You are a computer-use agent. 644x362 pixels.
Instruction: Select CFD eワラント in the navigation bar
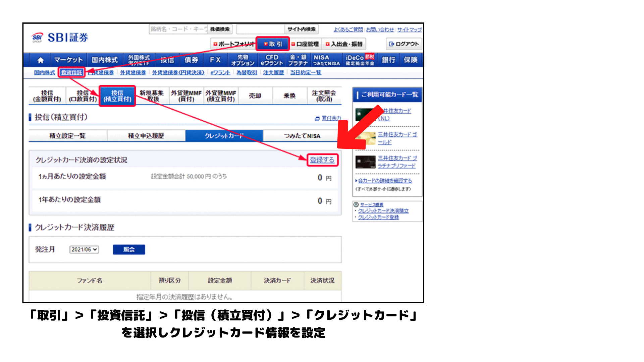click(x=272, y=60)
